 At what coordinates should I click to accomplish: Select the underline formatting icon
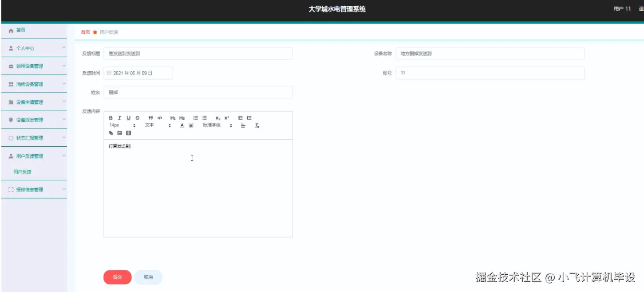[128, 118]
